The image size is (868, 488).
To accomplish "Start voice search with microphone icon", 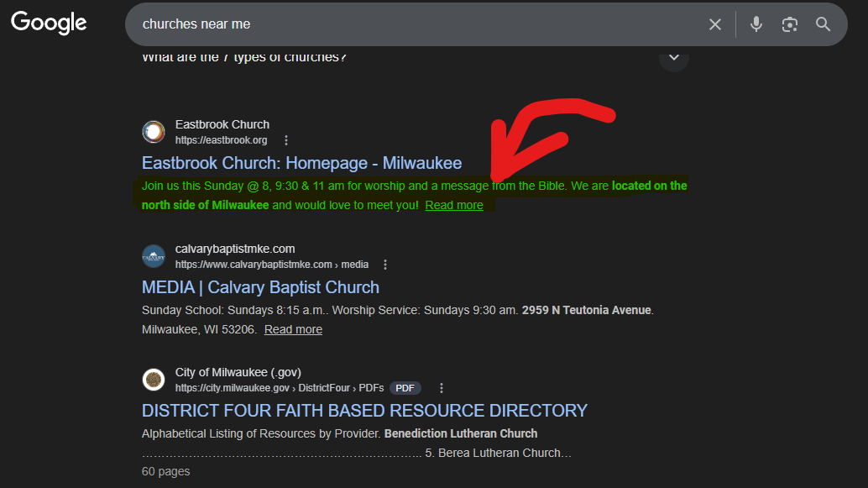I will point(756,24).
